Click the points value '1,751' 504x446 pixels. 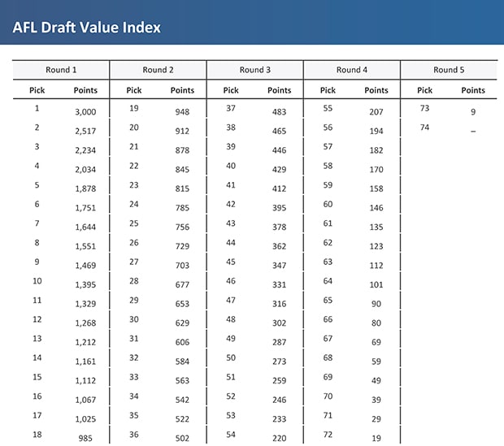pyautogui.click(x=85, y=208)
